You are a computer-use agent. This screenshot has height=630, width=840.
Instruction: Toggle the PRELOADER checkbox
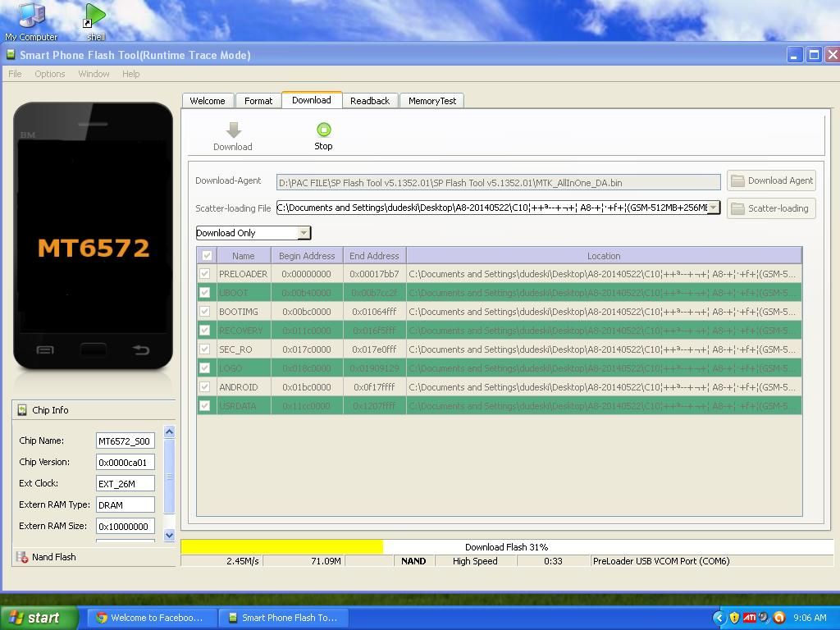point(205,274)
